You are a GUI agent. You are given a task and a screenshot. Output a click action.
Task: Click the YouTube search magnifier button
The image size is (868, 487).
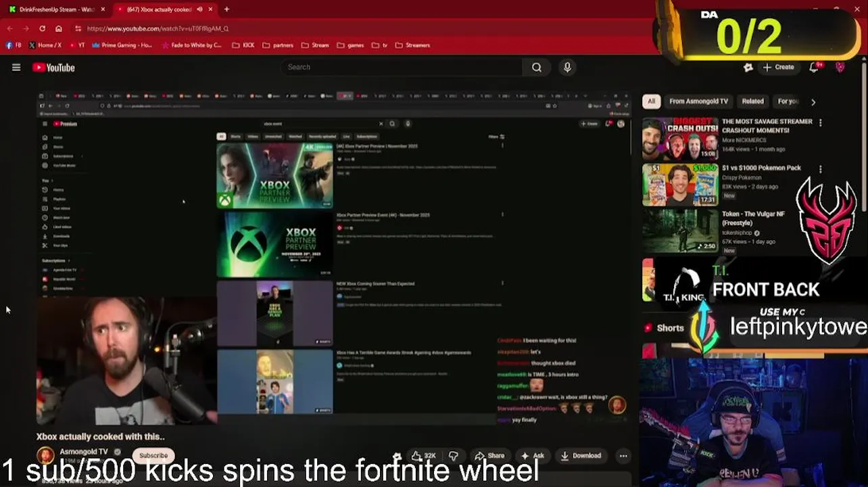pos(536,67)
